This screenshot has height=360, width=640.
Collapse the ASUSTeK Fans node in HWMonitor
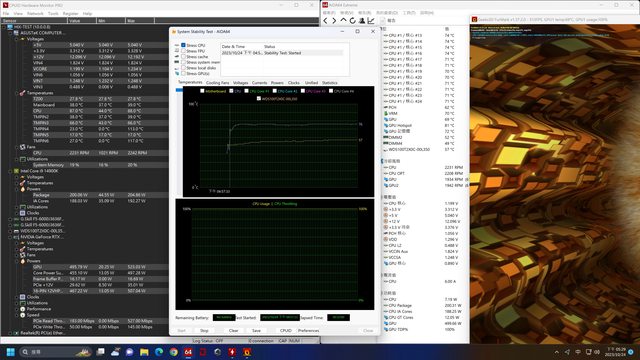(17, 147)
